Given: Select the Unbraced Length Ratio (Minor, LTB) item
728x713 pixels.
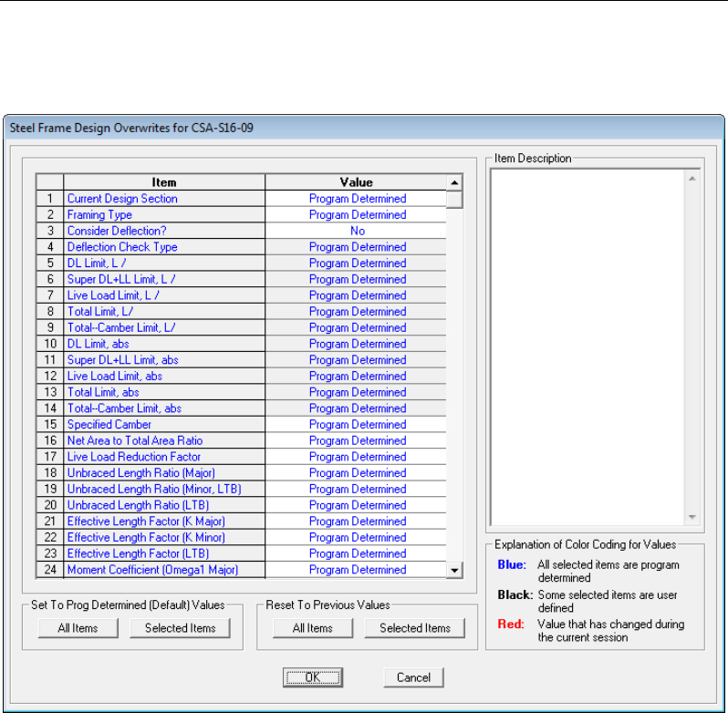Looking at the screenshot, I should 164,489.
